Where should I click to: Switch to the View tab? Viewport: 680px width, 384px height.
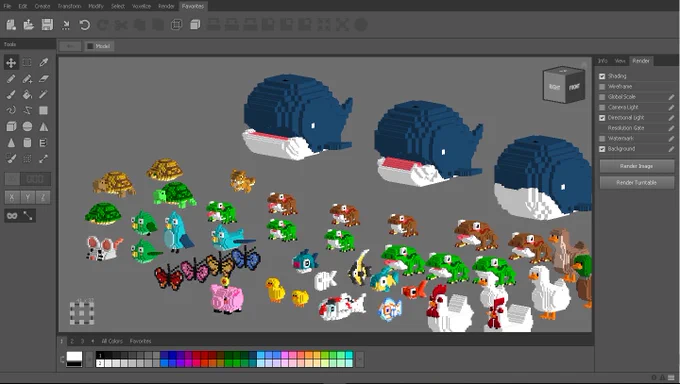coord(620,61)
